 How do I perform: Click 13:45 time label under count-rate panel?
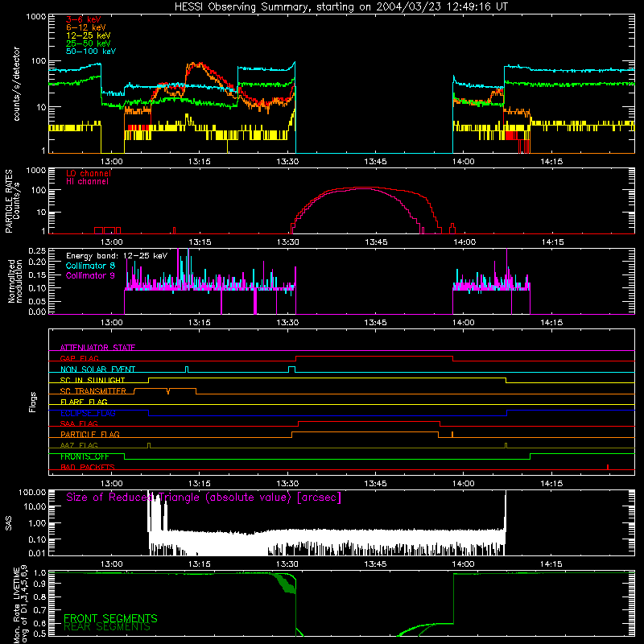coord(375,162)
